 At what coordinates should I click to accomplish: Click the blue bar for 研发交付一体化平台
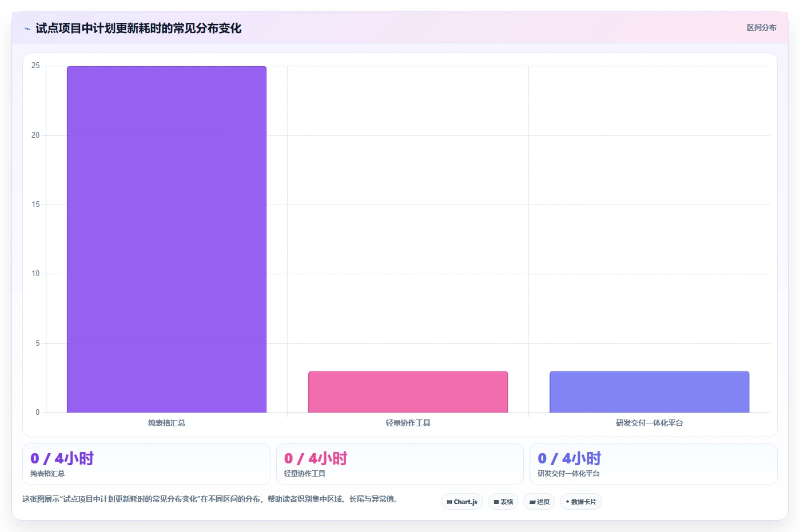649,392
